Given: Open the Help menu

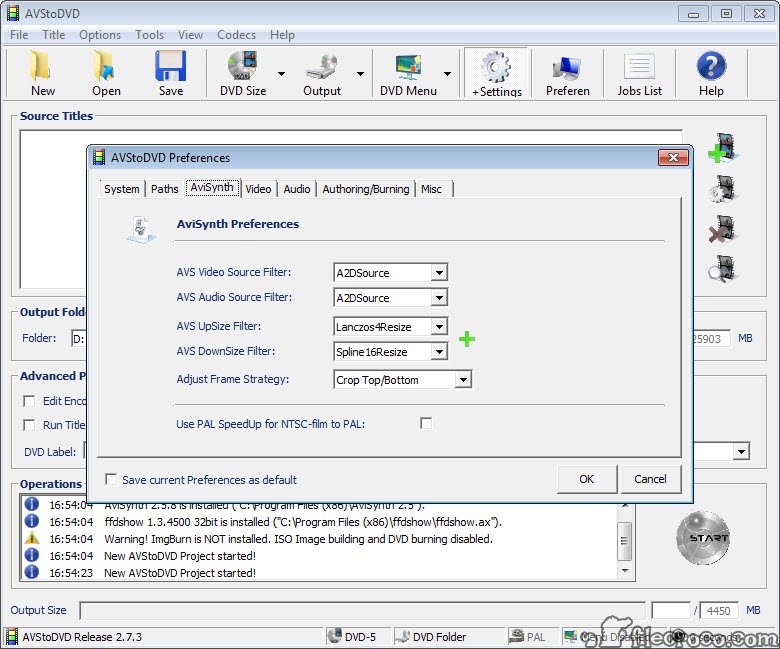Looking at the screenshot, I should 282,35.
